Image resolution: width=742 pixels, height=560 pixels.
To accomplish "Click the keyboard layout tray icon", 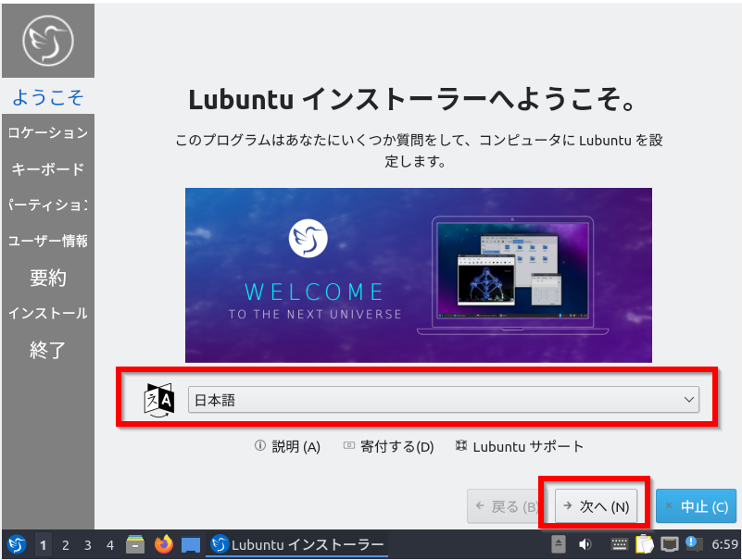I will (619, 545).
